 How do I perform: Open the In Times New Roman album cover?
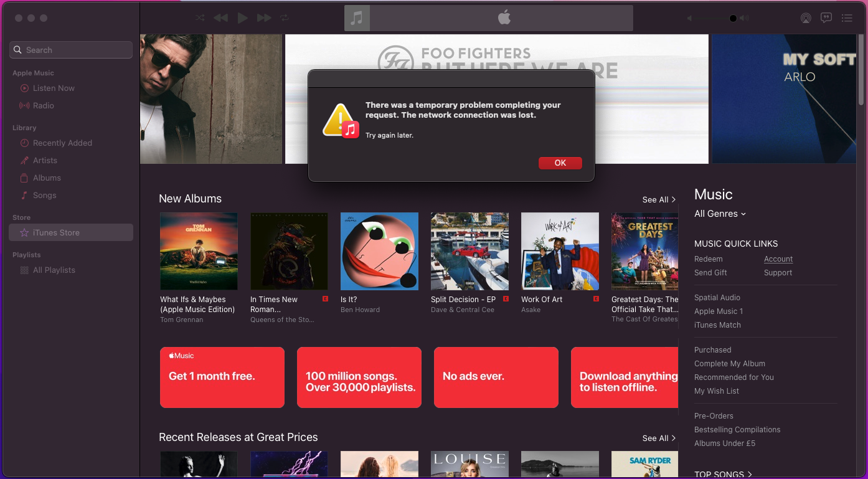(289, 251)
